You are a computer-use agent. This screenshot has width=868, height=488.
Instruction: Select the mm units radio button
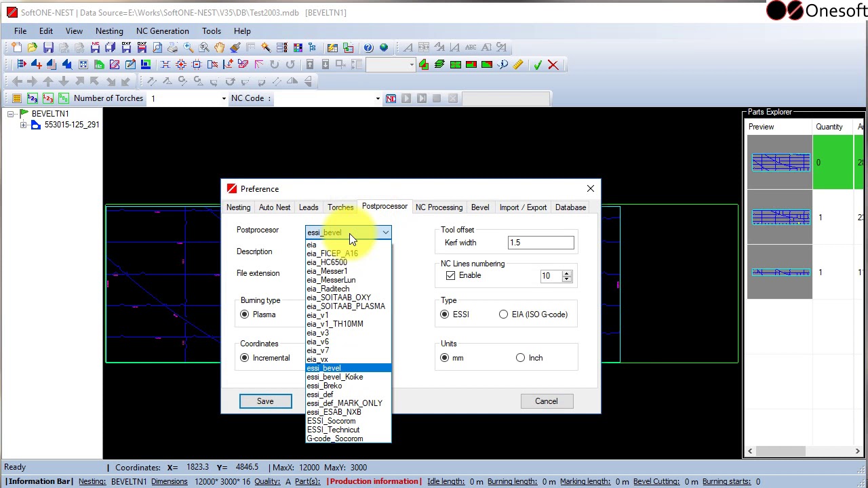click(445, 358)
